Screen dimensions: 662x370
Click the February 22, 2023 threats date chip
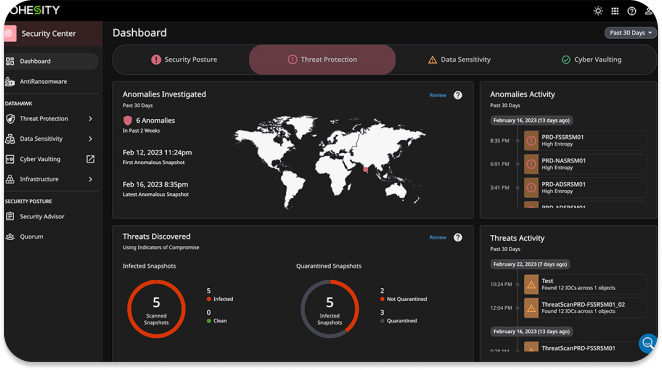(530, 264)
